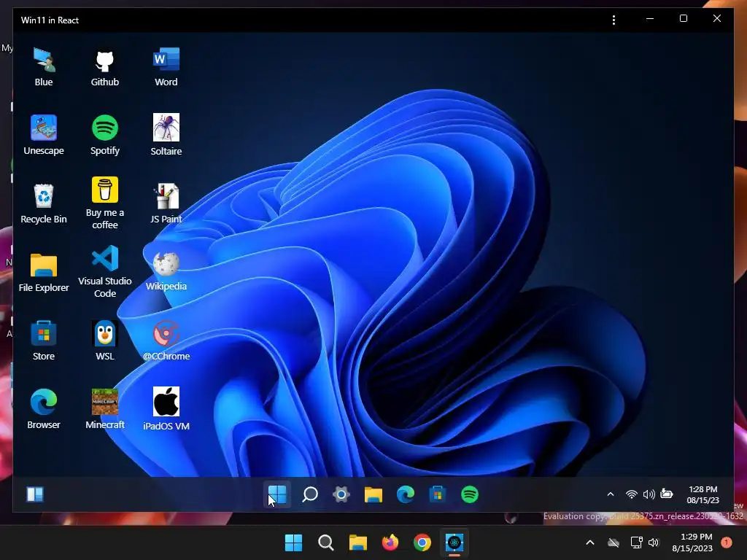The image size is (747, 560).
Task: Open the @CChrome desktop icon
Action: click(x=166, y=341)
